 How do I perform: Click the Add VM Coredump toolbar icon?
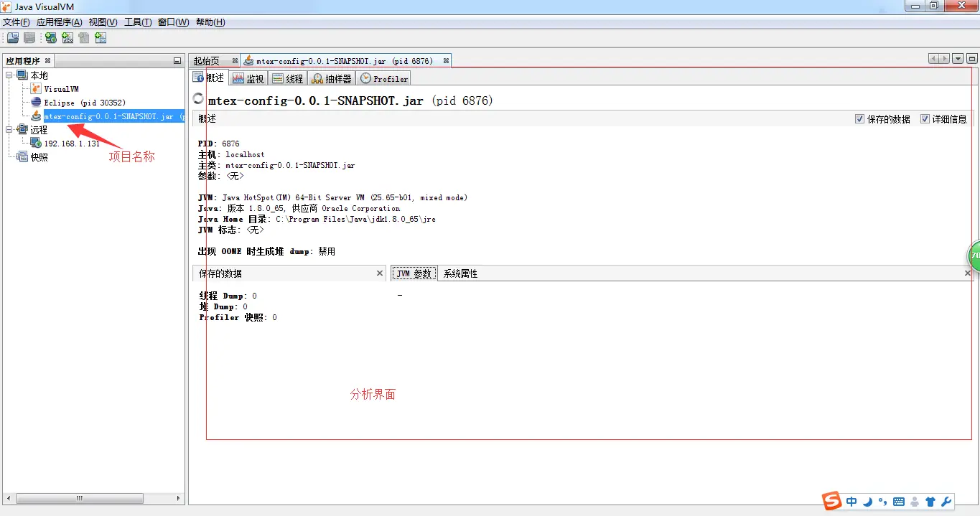tap(84, 38)
